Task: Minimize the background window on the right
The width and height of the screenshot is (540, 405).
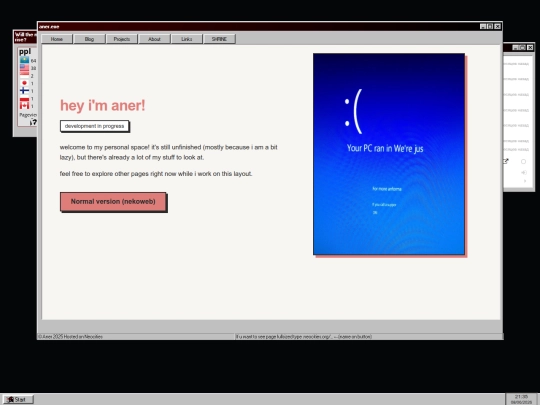Action: click(516, 48)
